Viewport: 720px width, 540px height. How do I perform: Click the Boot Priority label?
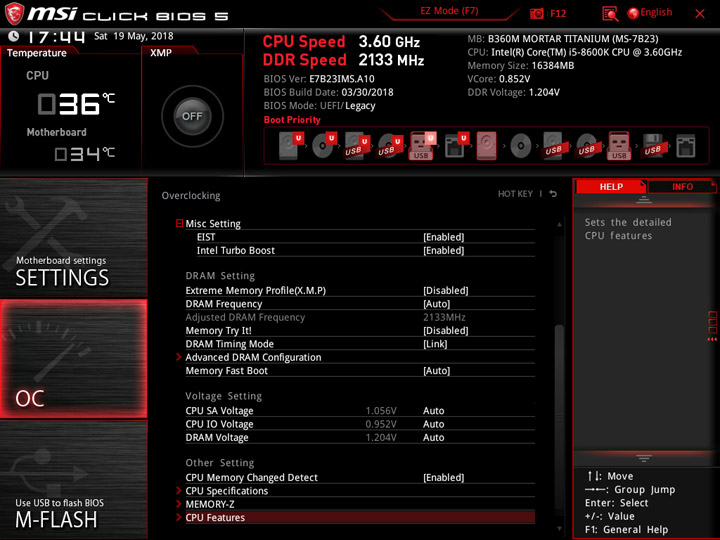(292, 120)
